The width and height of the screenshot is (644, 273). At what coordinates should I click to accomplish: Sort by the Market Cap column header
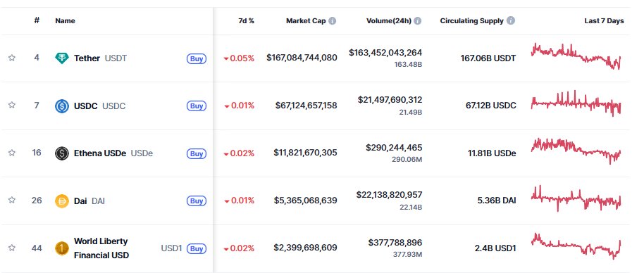(306, 21)
